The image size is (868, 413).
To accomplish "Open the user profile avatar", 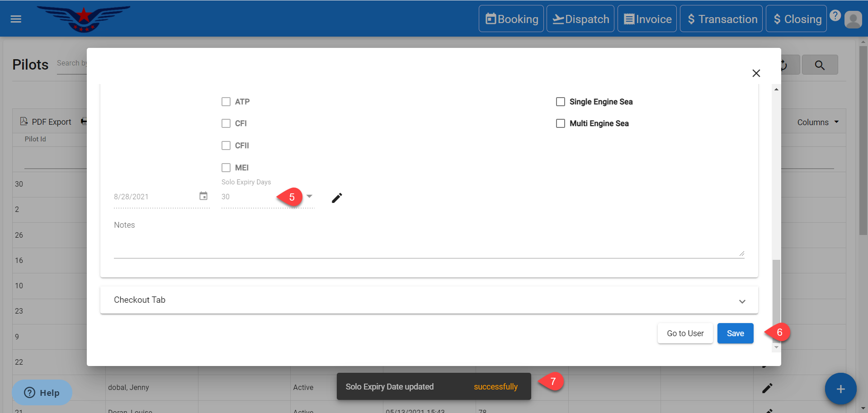I will pos(853,19).
